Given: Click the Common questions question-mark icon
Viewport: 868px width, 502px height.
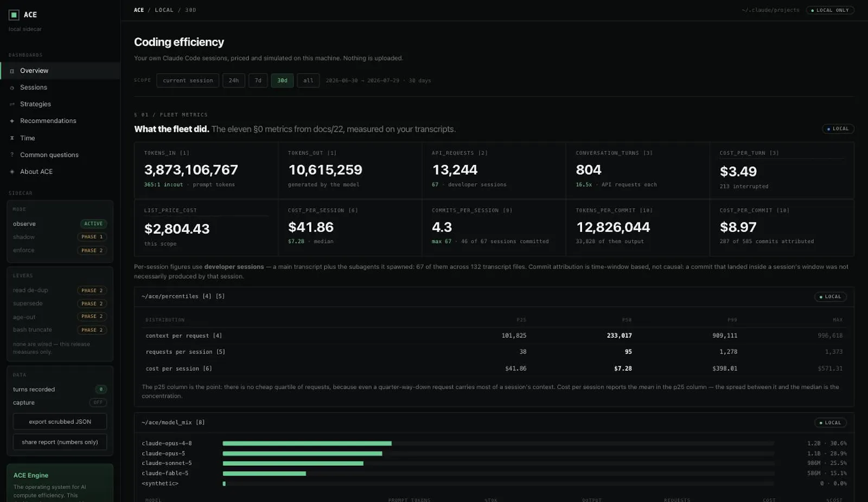Looking at the screenshot, I should [12, 155].
